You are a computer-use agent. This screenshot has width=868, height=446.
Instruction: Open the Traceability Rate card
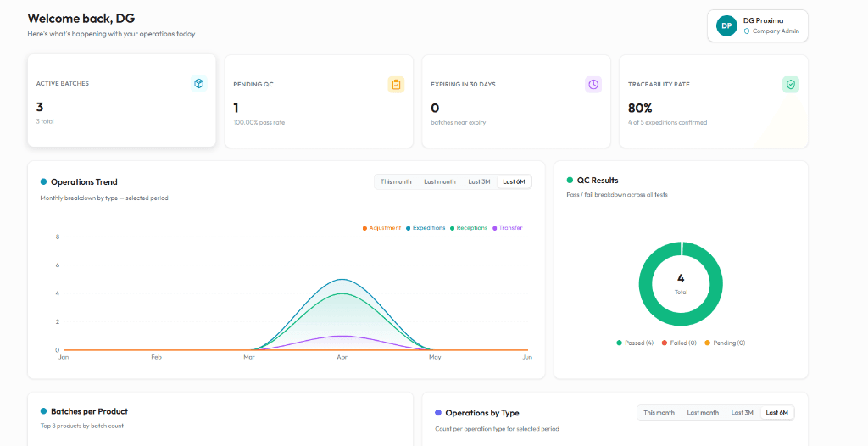tap(714, 101)
